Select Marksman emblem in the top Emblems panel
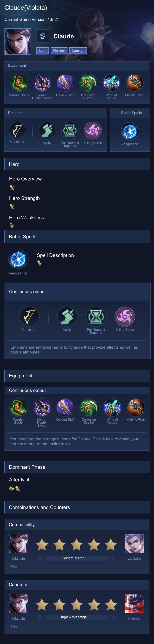 [18, 131]
